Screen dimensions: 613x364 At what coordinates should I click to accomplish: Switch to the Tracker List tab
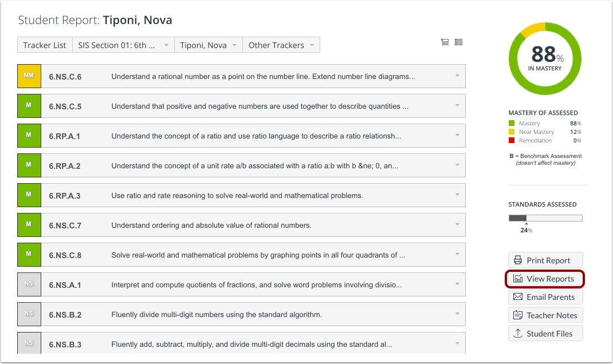coord(45,45)
